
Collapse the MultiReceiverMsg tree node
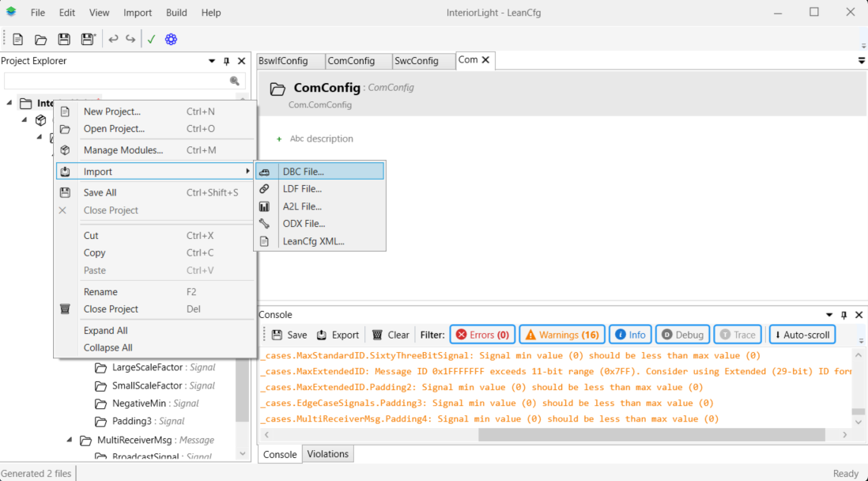click(x=69, y=440)
